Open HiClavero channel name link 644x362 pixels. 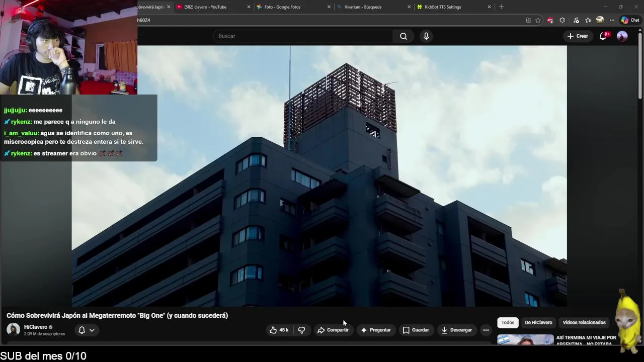(36, 327)
